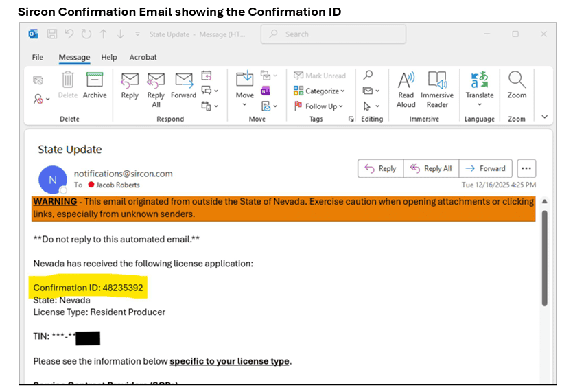Click the Find search icon in Editing group
This screenshot has height=392, width=562.
[368, 76]
